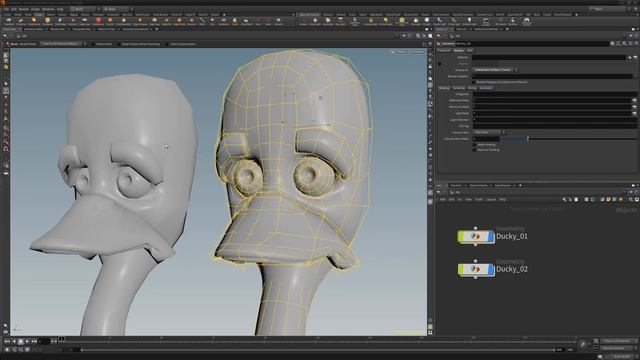Open the viewport Persp camera dropdown
Screen dimensions: 640x360
pos(402,52)
